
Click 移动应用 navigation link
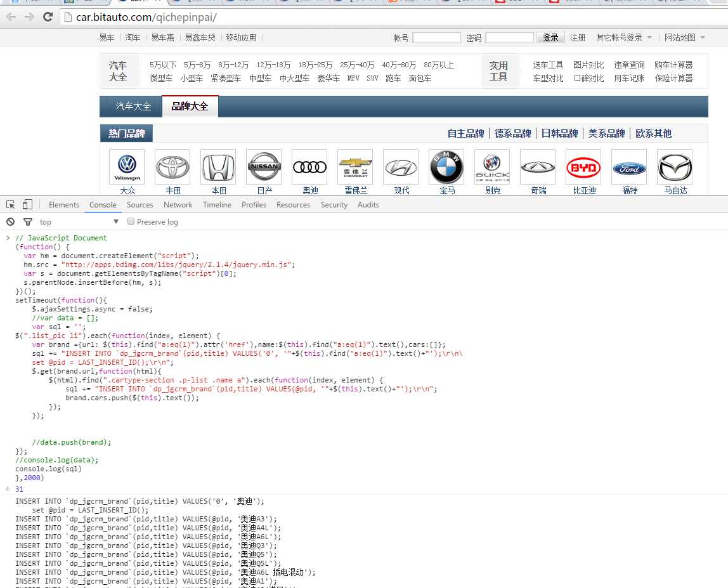click(241, 37)
